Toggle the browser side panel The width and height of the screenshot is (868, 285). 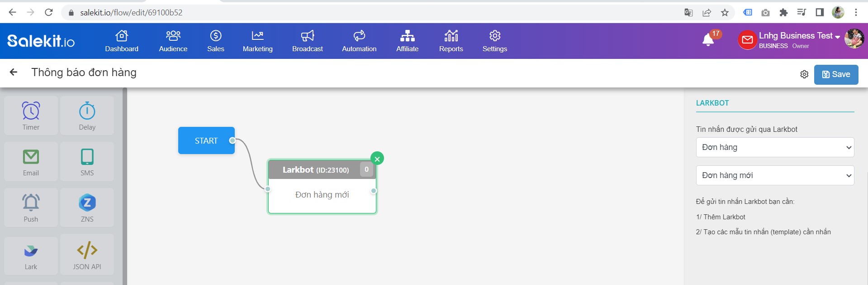[820, 12]
